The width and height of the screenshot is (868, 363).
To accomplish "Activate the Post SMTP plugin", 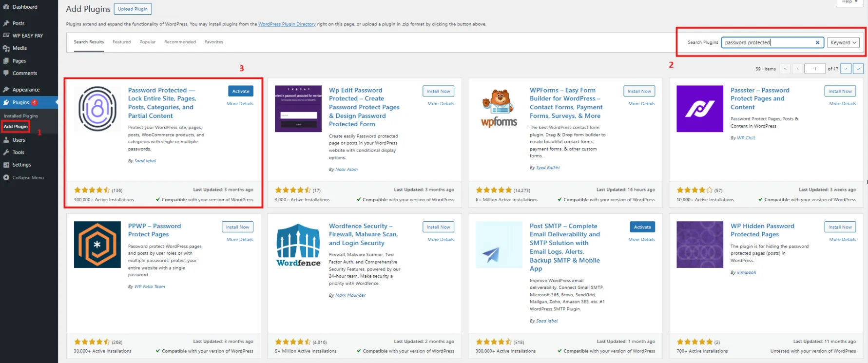I will coord(642,227).
